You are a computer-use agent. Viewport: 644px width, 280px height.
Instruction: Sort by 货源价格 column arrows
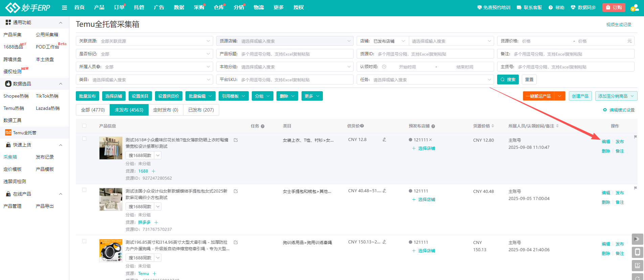coord(493,126)
